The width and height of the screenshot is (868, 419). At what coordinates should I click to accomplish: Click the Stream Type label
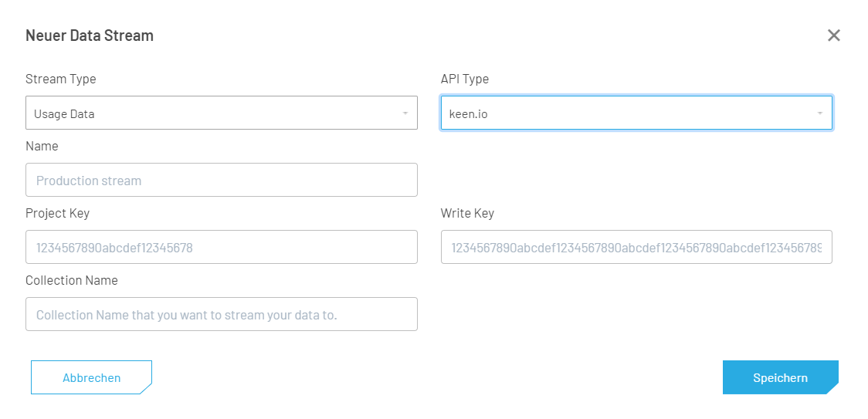(x=61, y=79)
